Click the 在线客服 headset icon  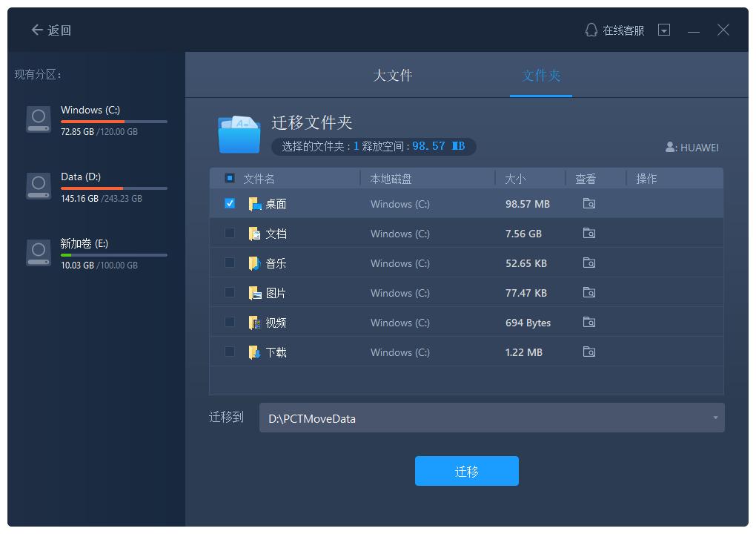pos(591,30)
